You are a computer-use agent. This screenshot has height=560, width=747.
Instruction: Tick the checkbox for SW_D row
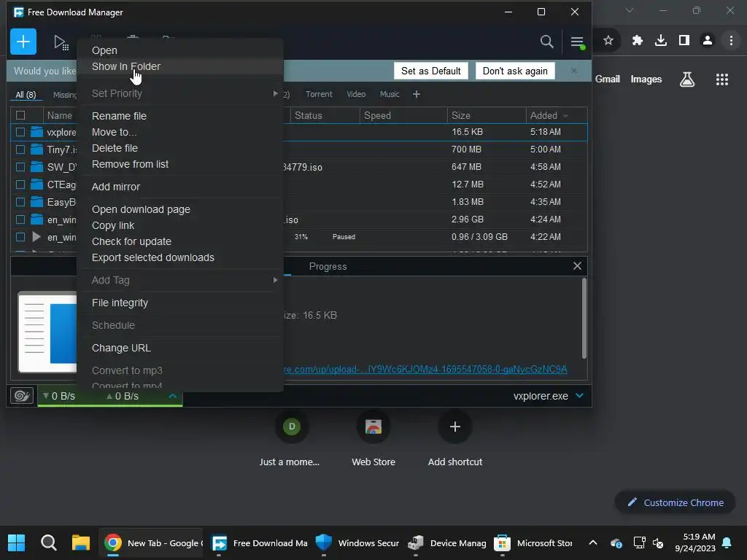20,167
